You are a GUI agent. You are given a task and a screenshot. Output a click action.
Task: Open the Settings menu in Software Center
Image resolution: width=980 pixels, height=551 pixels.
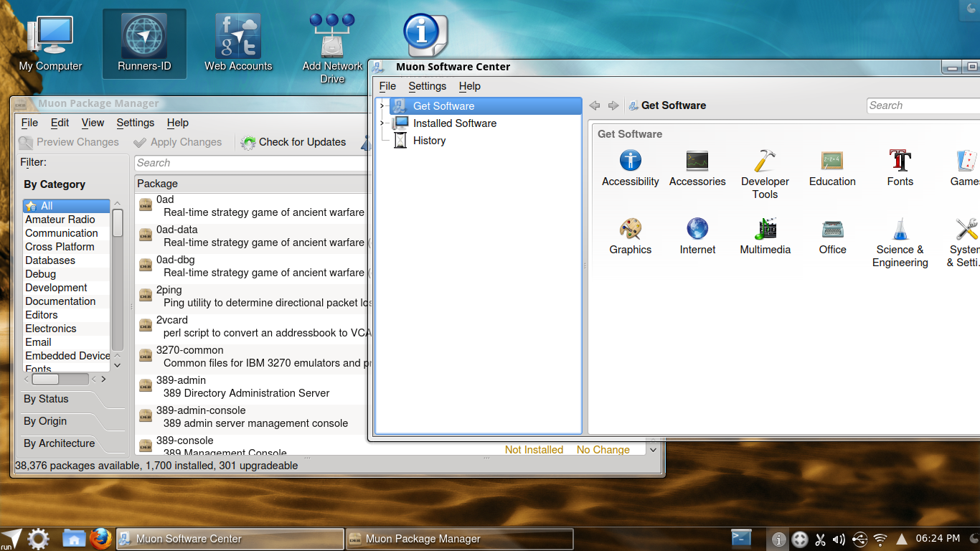tap(428, 86)
